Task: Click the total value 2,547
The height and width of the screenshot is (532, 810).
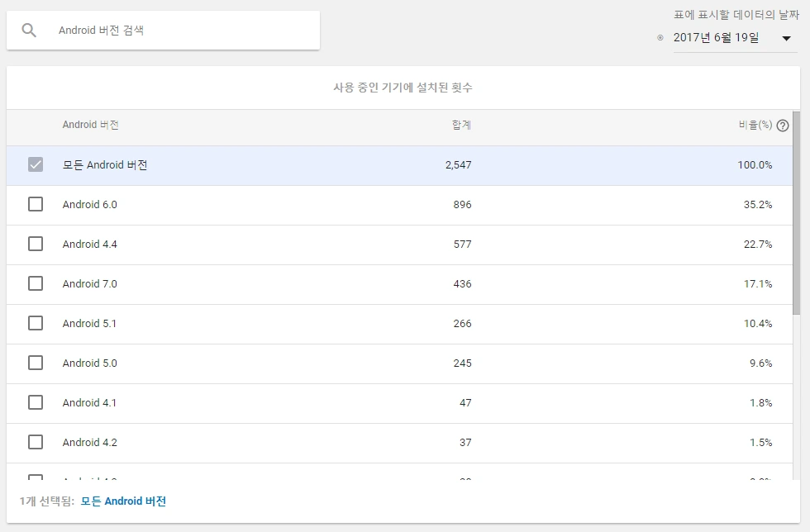Action: (x=458, y=165)
